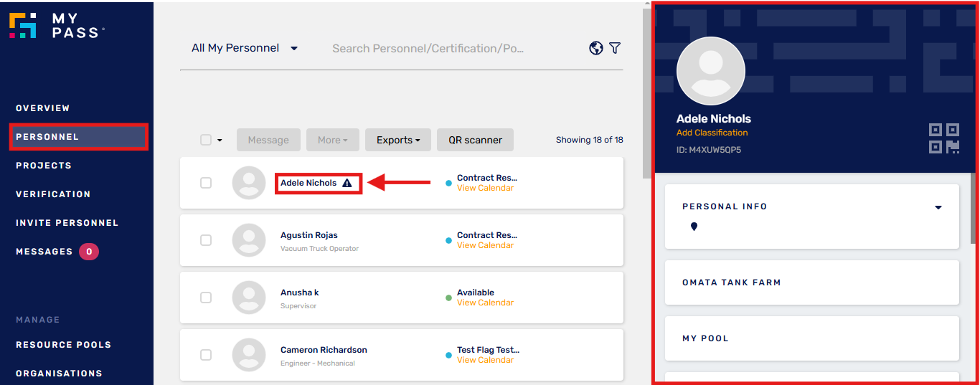The height and width of the screenshot is (385, 980).
Task: Open the More dropdown button
Action: pyautogui.click(x=333, y=140)
